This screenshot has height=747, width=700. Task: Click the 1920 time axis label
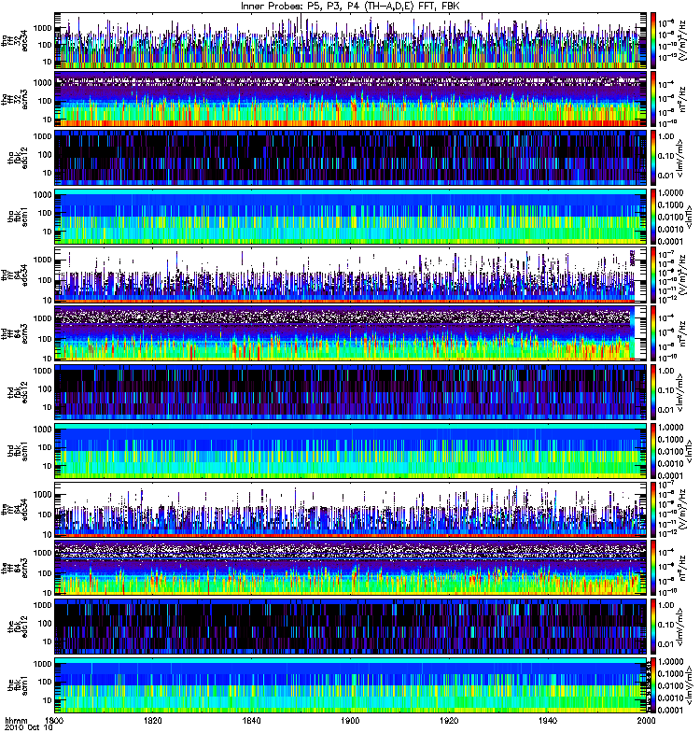pos(449,720)
